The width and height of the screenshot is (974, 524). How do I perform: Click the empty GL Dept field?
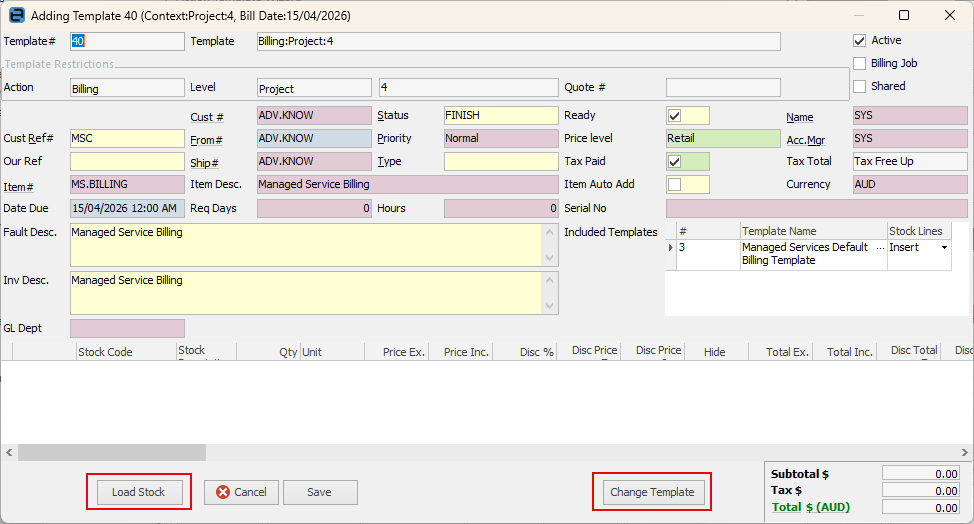coord(127,328)
